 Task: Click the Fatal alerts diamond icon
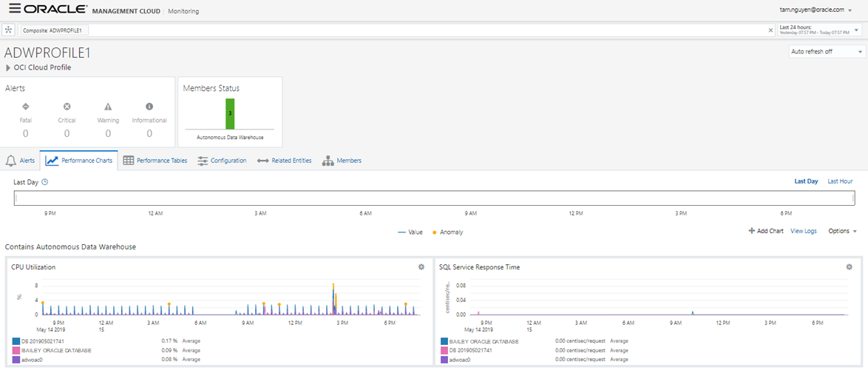click(x=25, y=107)
